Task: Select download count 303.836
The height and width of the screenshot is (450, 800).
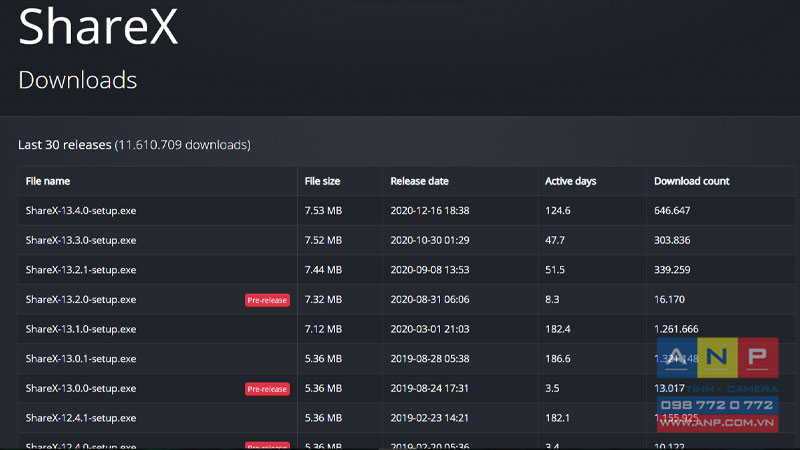Action: coord(672,240)
